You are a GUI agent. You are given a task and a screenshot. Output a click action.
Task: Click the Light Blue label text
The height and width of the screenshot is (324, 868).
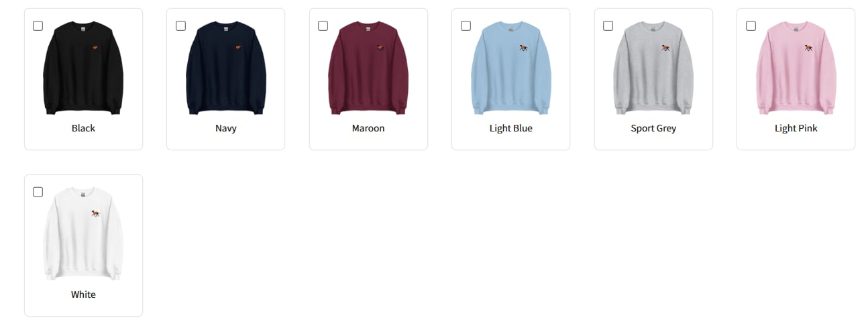(x=511, y=128)
